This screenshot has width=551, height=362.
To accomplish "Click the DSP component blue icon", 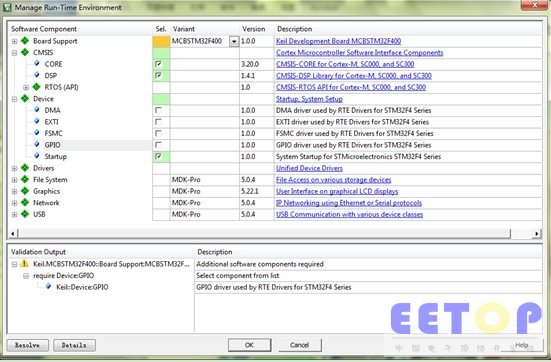I will [37, 75].
